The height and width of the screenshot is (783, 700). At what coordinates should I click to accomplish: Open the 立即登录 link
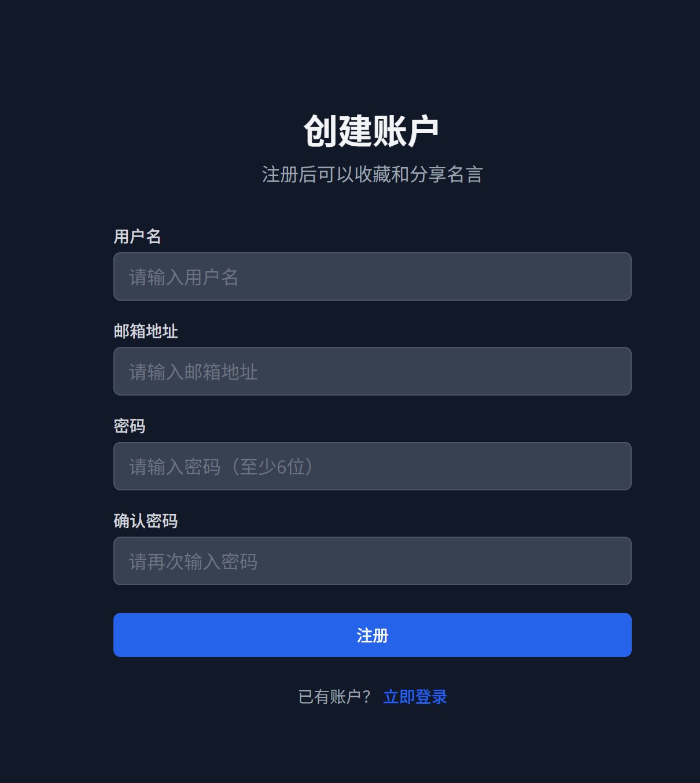pyautogui.click(x=415, y=697)
